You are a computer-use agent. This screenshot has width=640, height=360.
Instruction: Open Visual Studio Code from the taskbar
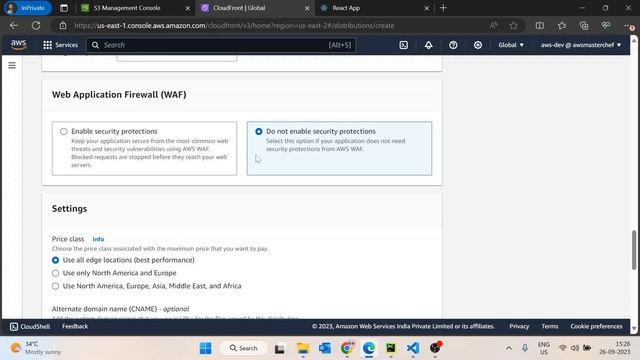[x=413, y=348]
